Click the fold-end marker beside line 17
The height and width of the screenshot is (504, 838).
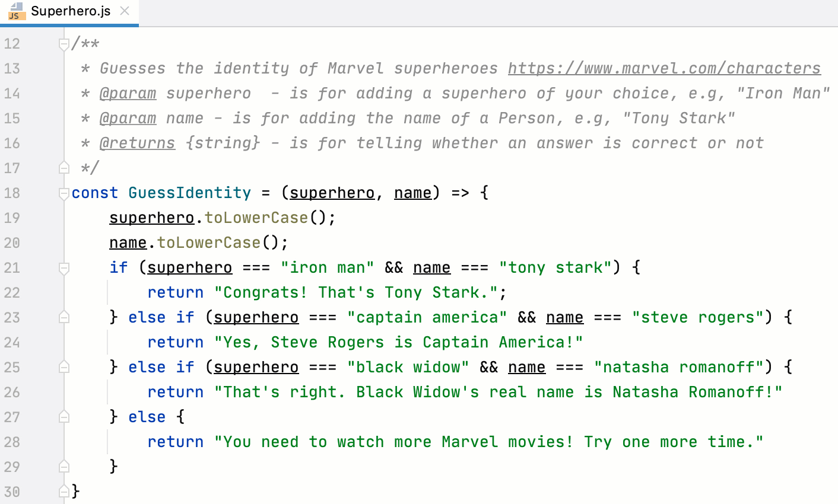[64, 168]
